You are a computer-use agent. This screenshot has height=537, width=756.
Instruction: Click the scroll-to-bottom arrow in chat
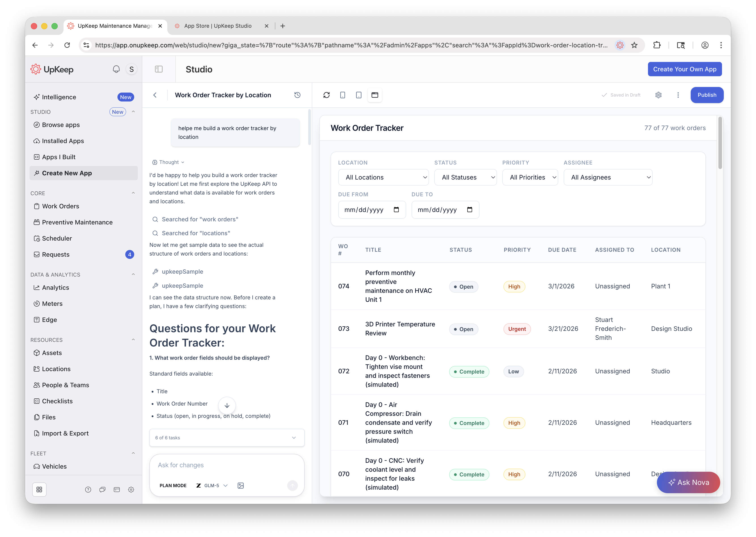click(x=227, y=405)
